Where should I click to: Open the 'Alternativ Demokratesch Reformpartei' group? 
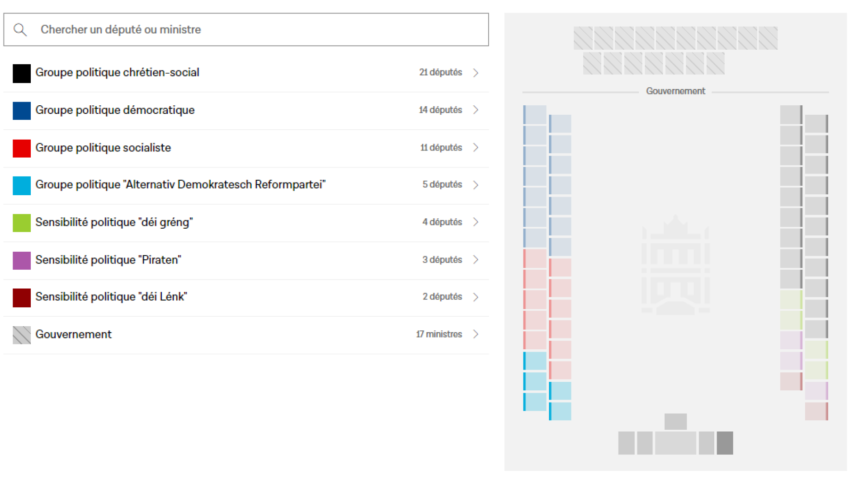pyautogui.click(x=246, y=185)
